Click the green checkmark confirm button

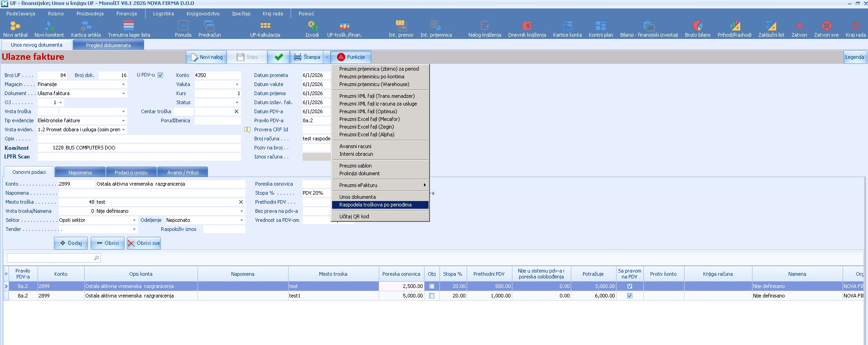point(279,57)
